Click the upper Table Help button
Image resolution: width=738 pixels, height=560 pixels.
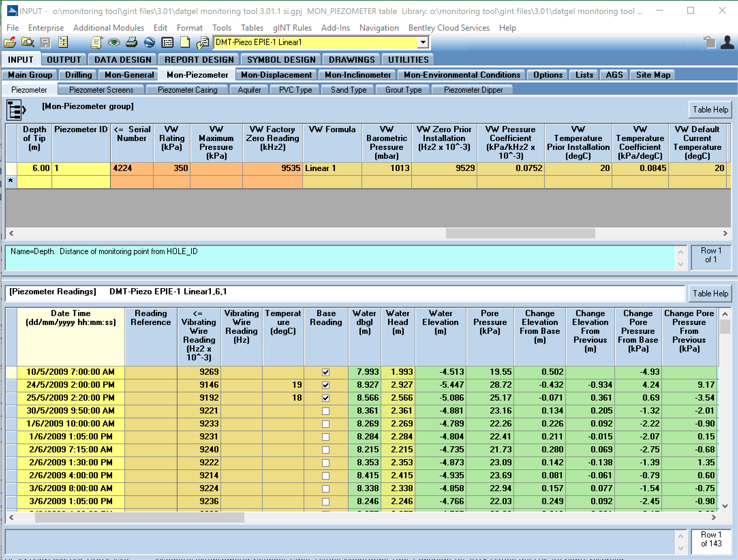coord(710,109)
